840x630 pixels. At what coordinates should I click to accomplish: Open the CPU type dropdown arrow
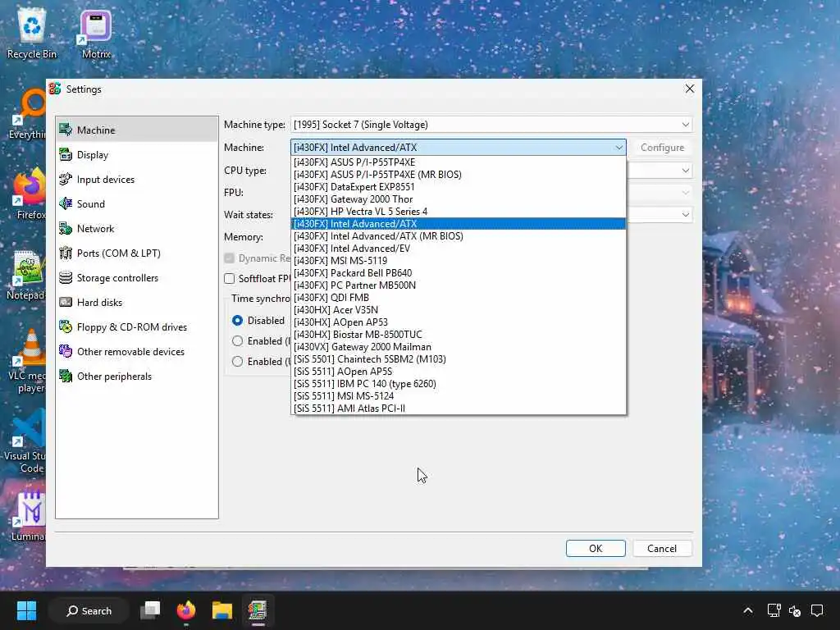(x=685, y=171)
